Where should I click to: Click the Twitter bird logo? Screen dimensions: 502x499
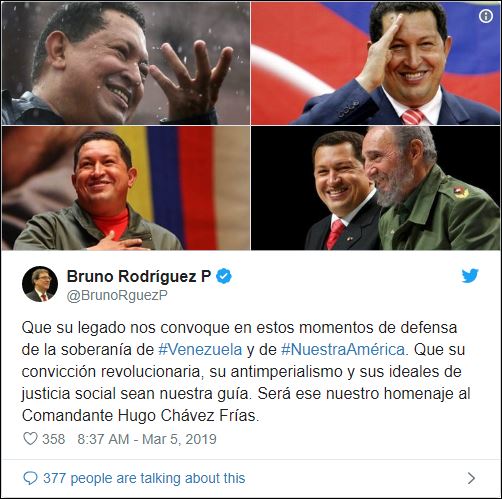(x=470, y=276)
